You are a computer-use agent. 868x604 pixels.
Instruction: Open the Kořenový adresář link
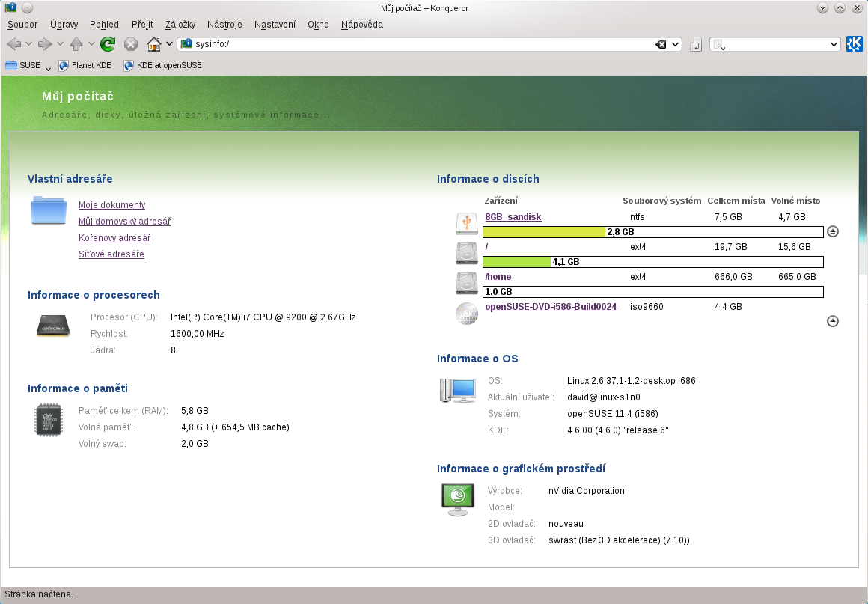[x=114, y=238]
